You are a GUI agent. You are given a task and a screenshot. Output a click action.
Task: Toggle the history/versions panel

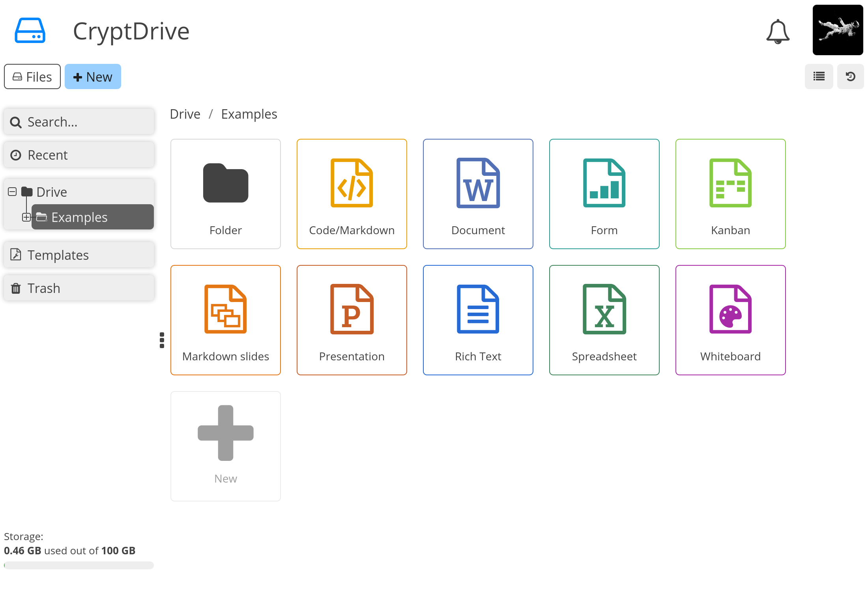[x=851, y=76]
